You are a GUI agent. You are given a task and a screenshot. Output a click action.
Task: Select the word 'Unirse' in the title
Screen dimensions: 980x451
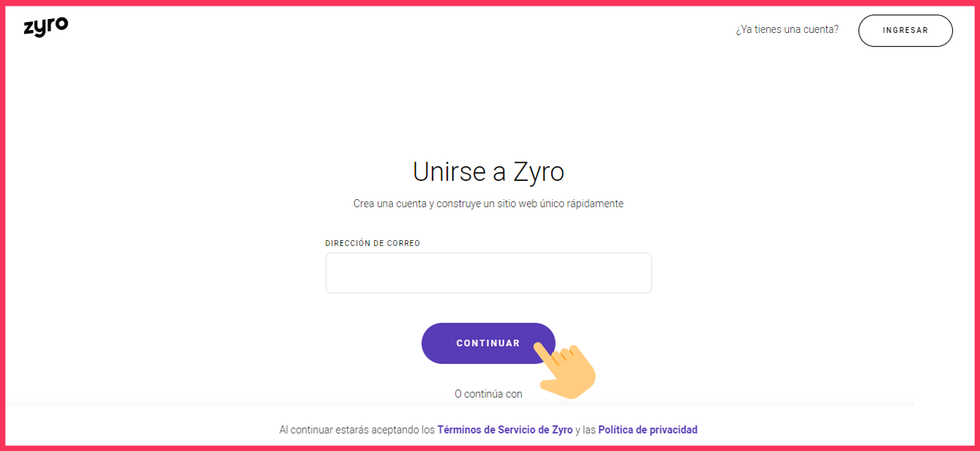click(445, 172)
